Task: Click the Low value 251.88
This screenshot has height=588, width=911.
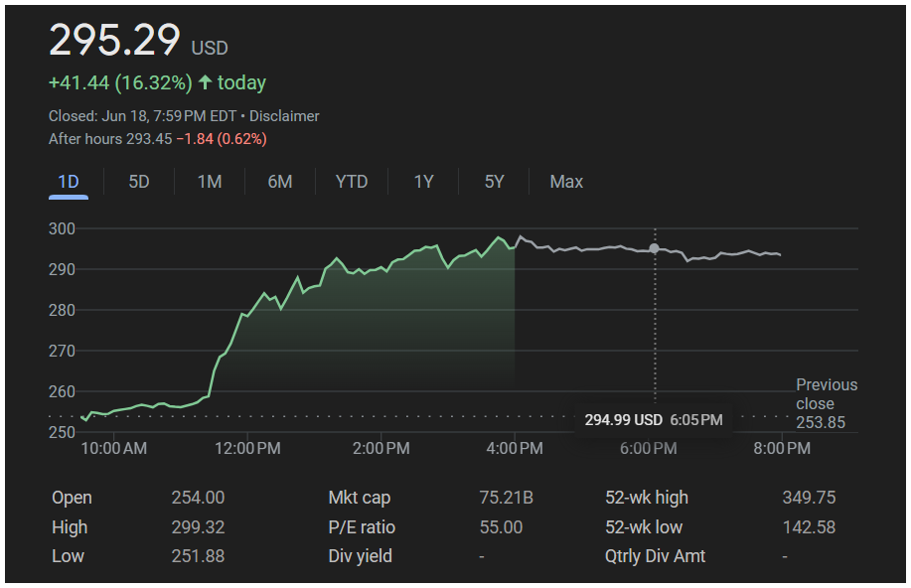Action: 198,556
